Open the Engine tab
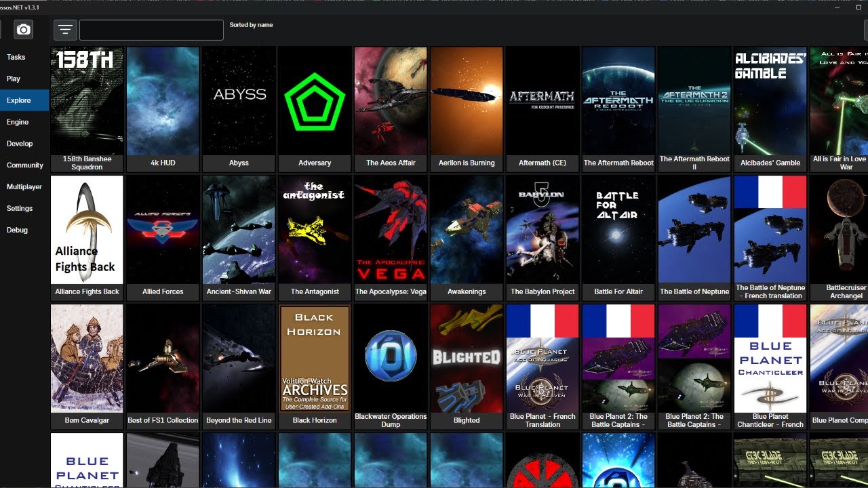 click(x=24, y=122)
